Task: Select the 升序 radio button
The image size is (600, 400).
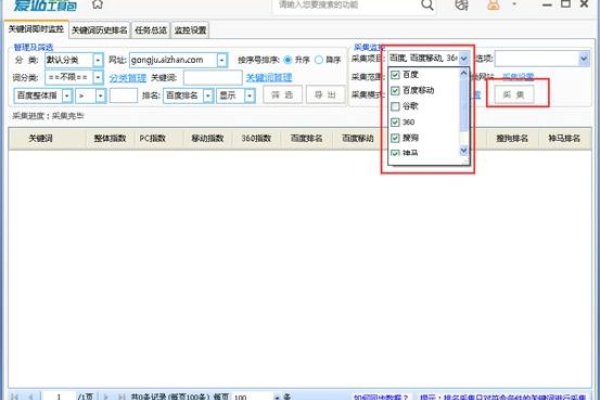Action: coord(287,60)
